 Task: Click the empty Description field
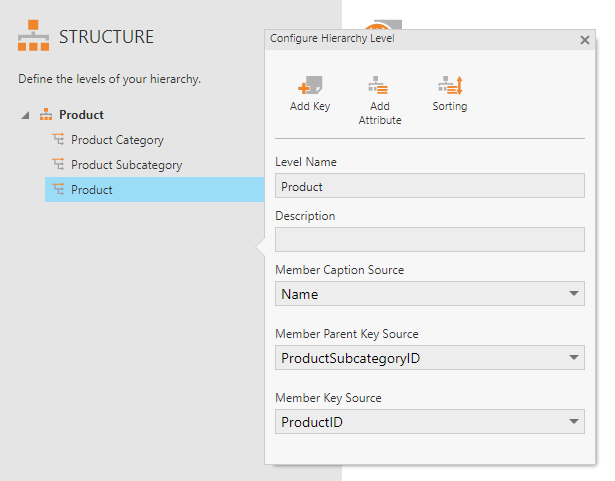click(429, 240)
